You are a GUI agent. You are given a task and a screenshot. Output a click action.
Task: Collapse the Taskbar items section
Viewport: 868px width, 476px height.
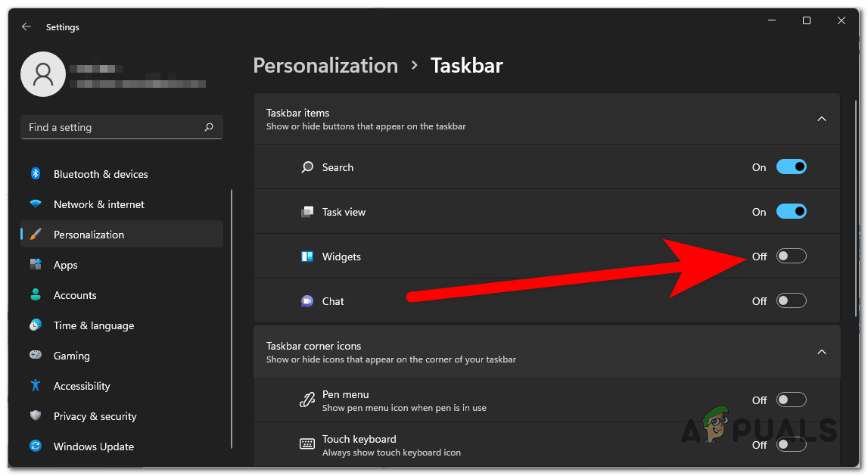coord(822,119)
